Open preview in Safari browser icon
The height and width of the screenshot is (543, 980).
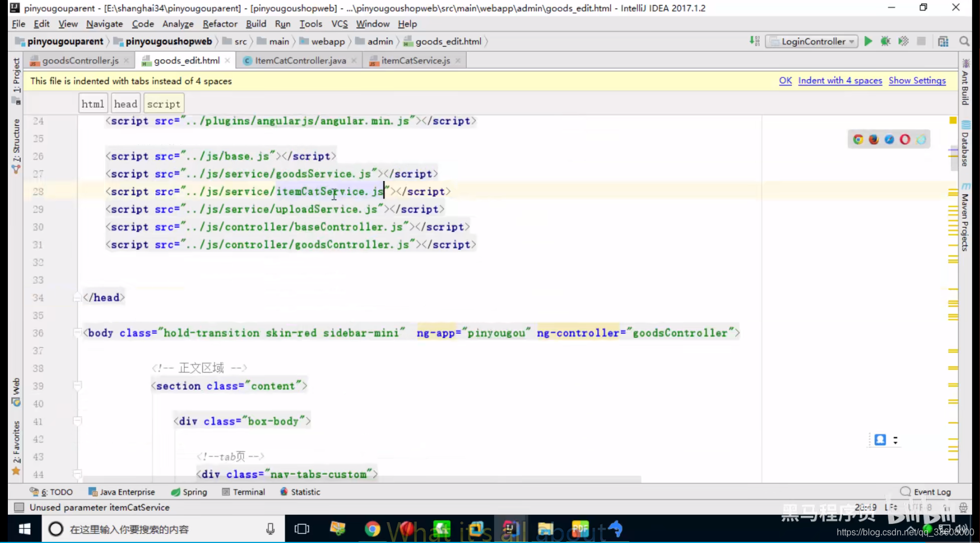[x=889, y=139]
